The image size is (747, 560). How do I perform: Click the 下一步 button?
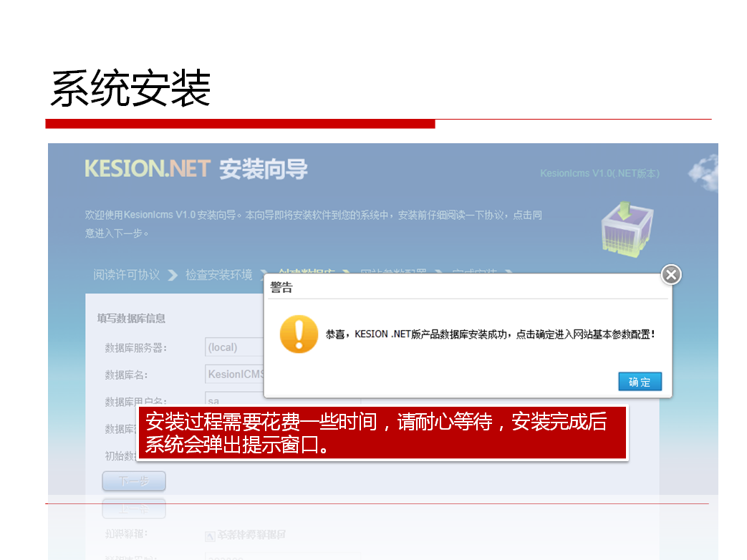[134, 481]
